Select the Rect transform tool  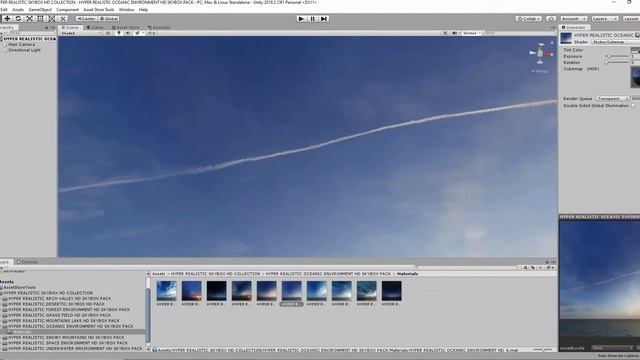[x=40, y=18]
